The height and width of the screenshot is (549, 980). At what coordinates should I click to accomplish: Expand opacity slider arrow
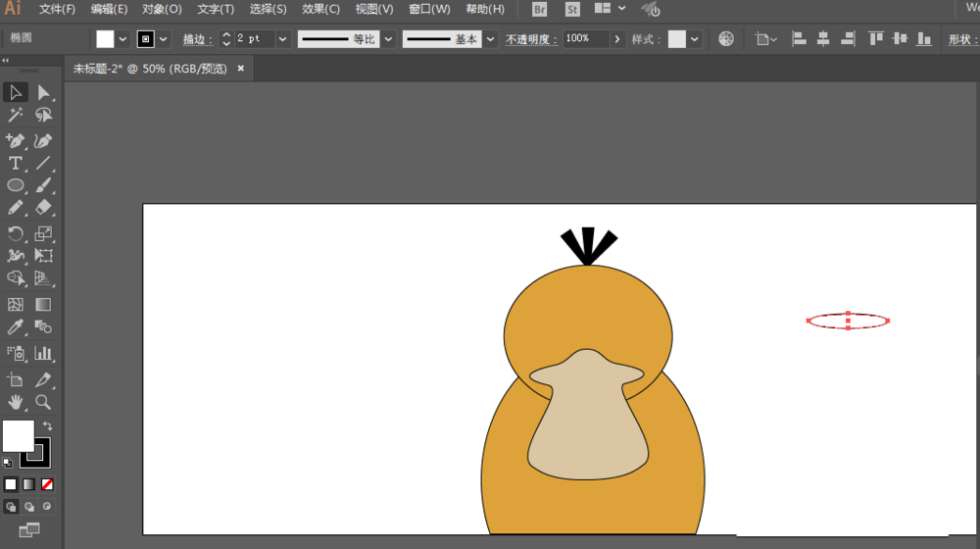tap(616, 39)
